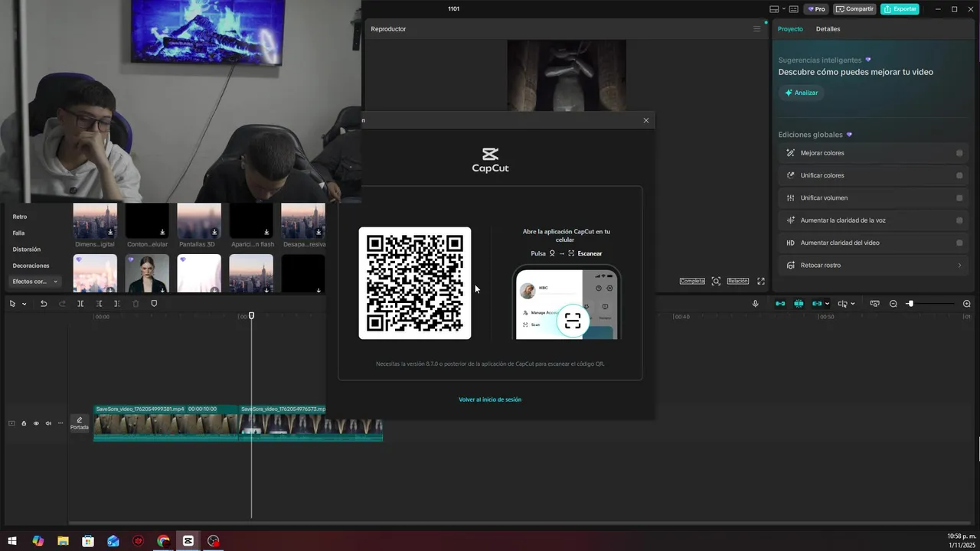Open dropdown arrow beside the linkage icon
This screenshot has width=980, height=551.
pyautogui.click(x=827, y=304)
